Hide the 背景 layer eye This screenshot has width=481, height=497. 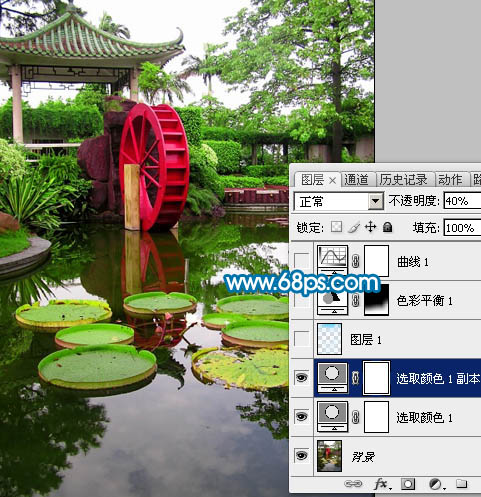[302, 456]
